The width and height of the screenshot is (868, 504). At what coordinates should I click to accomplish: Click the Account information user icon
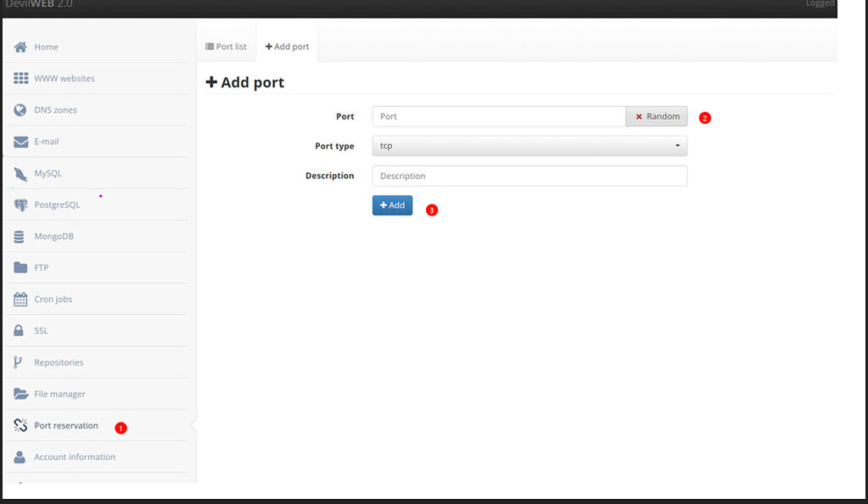tap(20, 457)
